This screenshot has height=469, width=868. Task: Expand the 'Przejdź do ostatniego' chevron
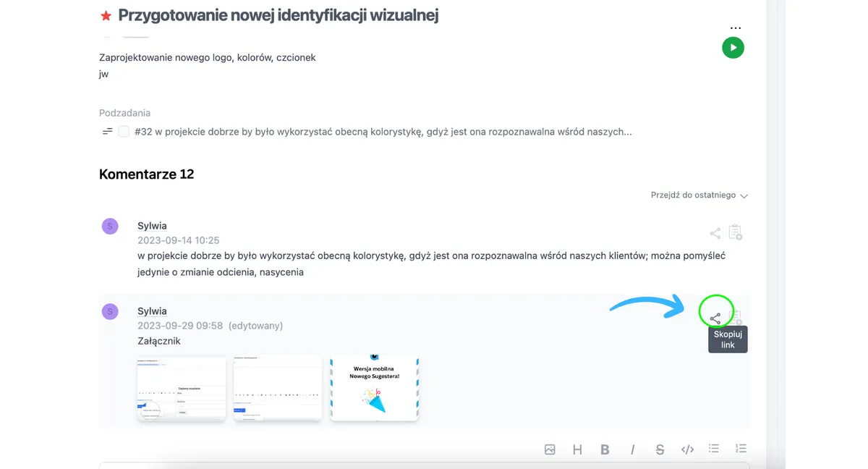pos(744,195)
